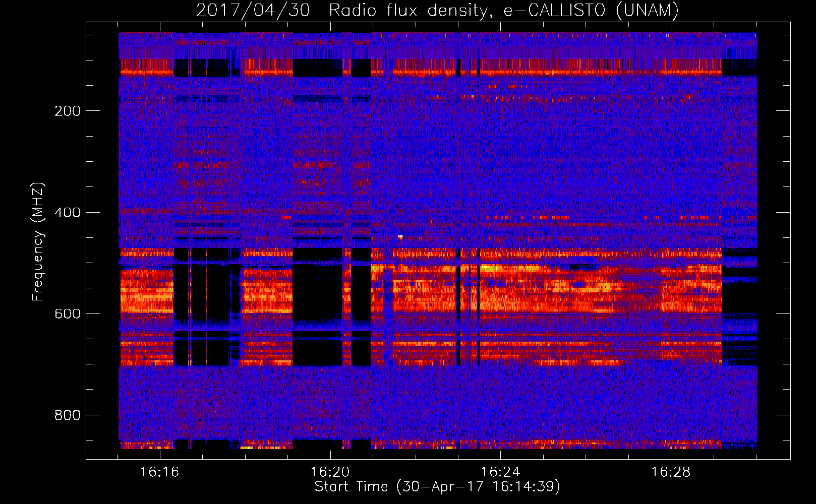Click the 200 frequency tick label
The image size is (816, 504).
pos(68,111)
